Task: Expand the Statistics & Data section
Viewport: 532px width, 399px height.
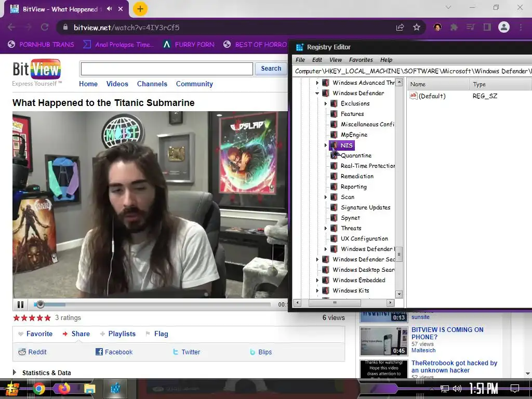Action: pyautogui.click(x=42, y=373)
